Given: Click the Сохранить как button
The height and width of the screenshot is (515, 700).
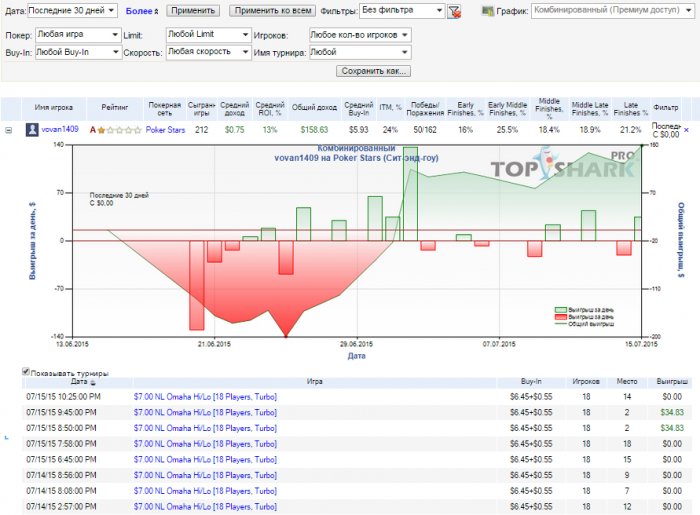Looking at the screenshot, I should point(374,71).
